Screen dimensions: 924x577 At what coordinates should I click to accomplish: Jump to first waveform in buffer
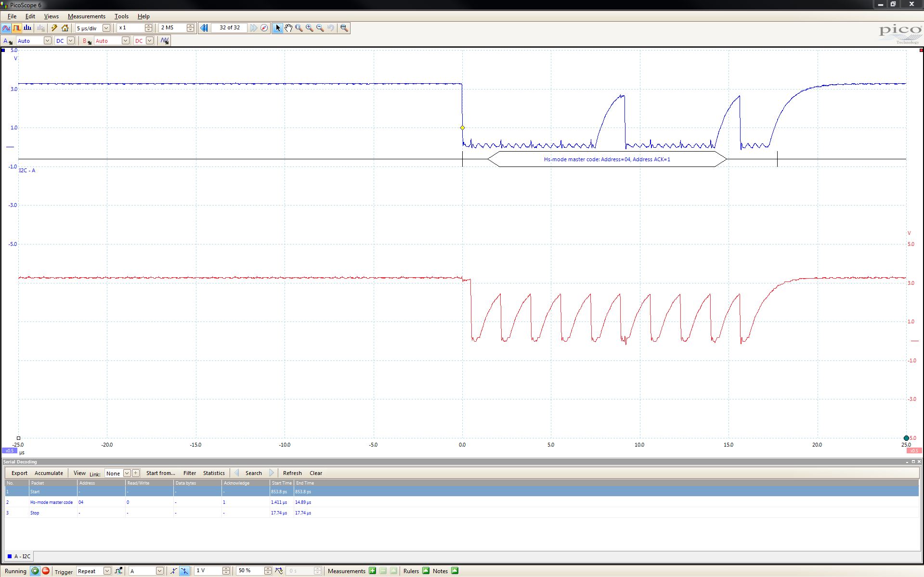coord(204,28)
